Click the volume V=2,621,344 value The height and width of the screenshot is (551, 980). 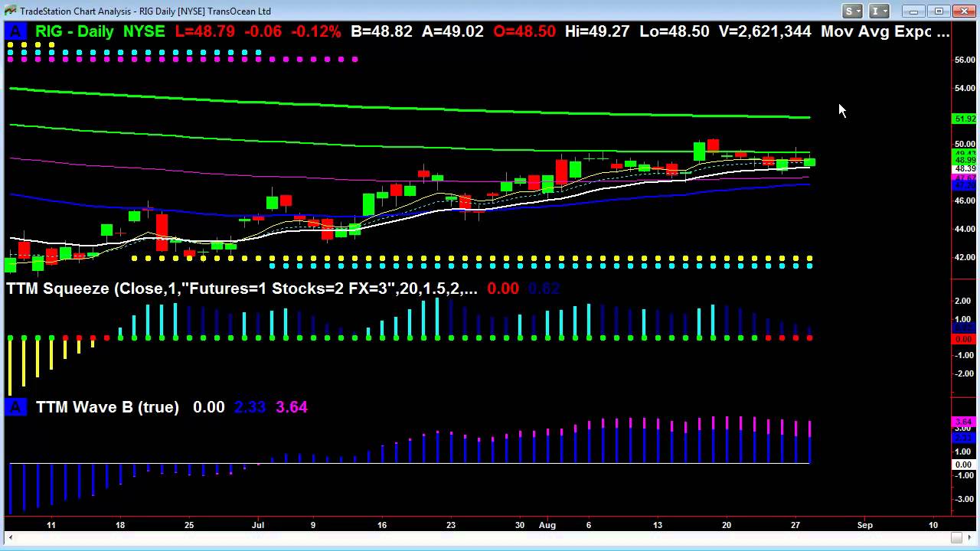pyautogui.click(x=764, y=31)
